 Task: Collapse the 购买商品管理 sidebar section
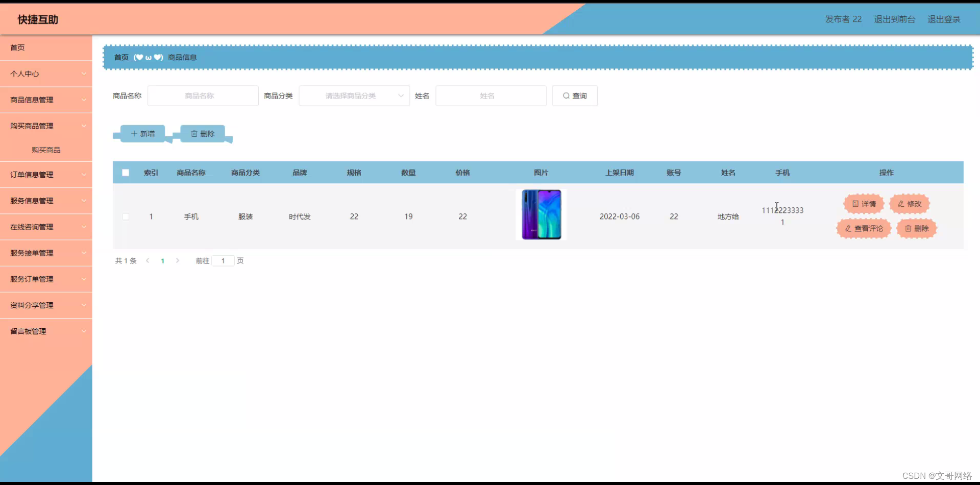click(46, 126)
